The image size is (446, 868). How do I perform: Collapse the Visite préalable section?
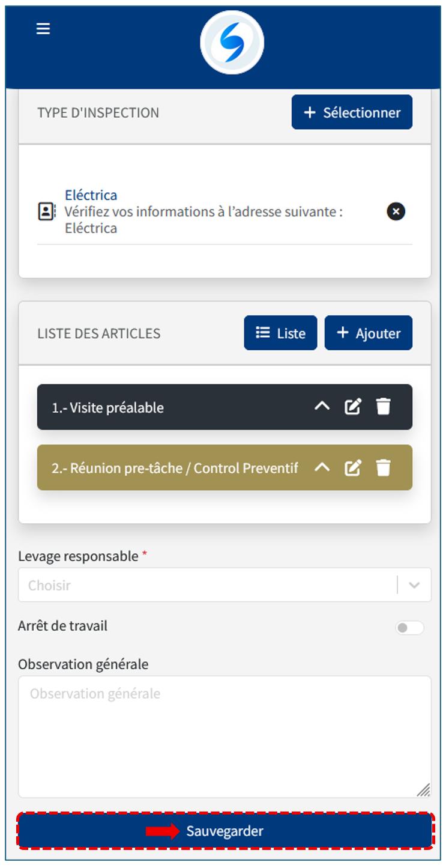[322, 407]
